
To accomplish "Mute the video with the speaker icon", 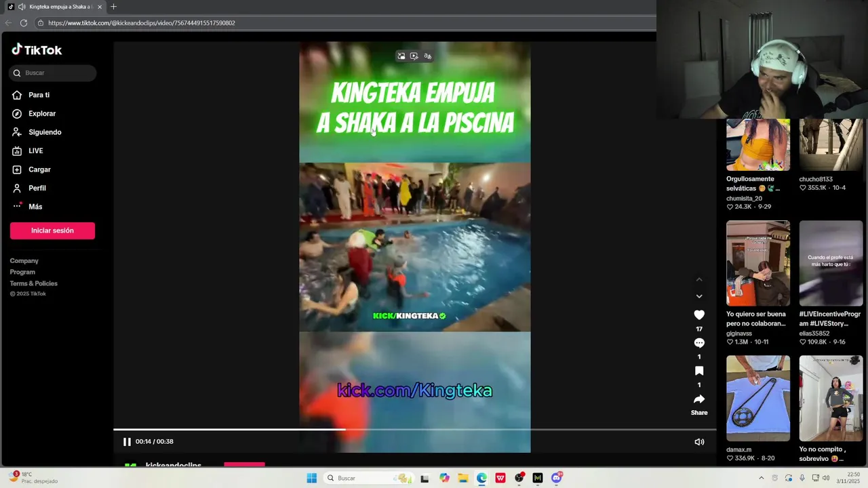I will 699,442.
